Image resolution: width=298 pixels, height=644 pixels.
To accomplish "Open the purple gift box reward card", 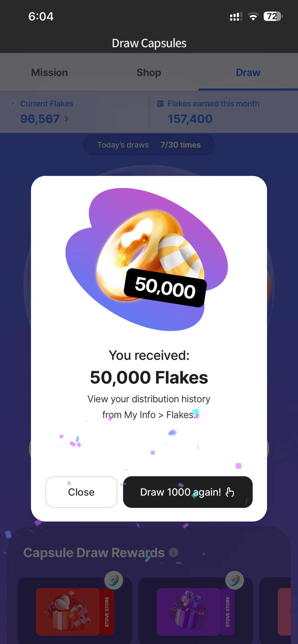I will (x=196, y=611).
